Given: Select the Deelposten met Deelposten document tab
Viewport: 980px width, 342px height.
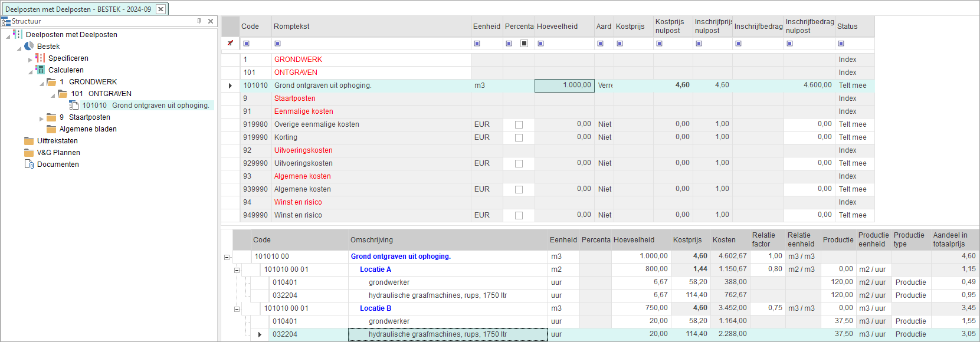Looking at the screenshot, I should [78, 9].
